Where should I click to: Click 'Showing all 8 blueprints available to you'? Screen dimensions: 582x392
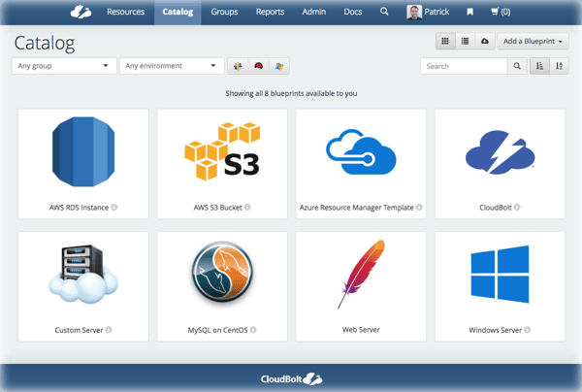click(291, 93)
